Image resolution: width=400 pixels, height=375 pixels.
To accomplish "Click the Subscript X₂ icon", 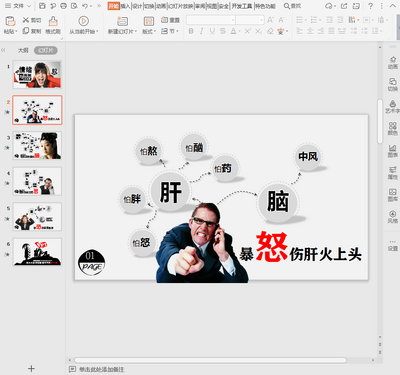I will (259, 31).
